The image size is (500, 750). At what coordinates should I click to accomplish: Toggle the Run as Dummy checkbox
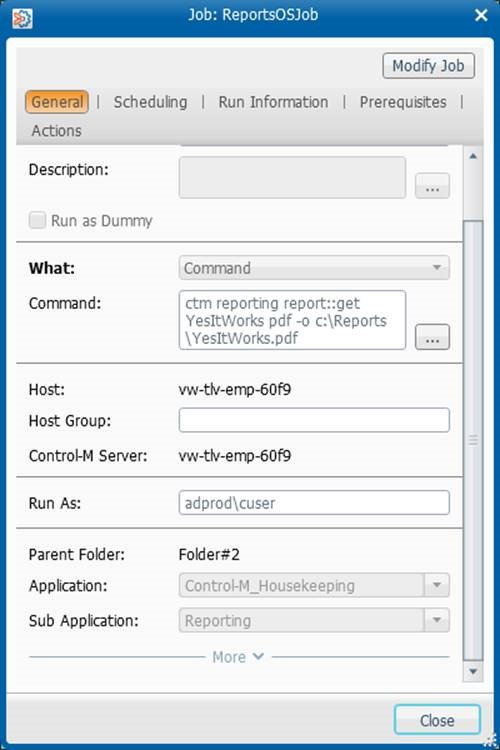click(x=37, y=221)
